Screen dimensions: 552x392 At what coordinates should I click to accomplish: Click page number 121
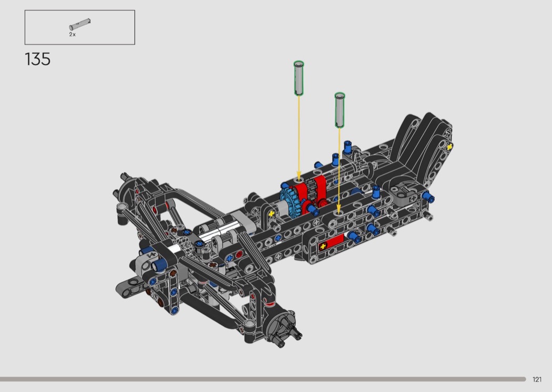536,379
